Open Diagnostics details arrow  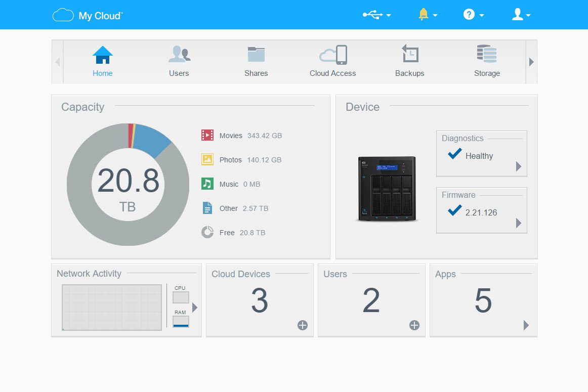[519, 166]
